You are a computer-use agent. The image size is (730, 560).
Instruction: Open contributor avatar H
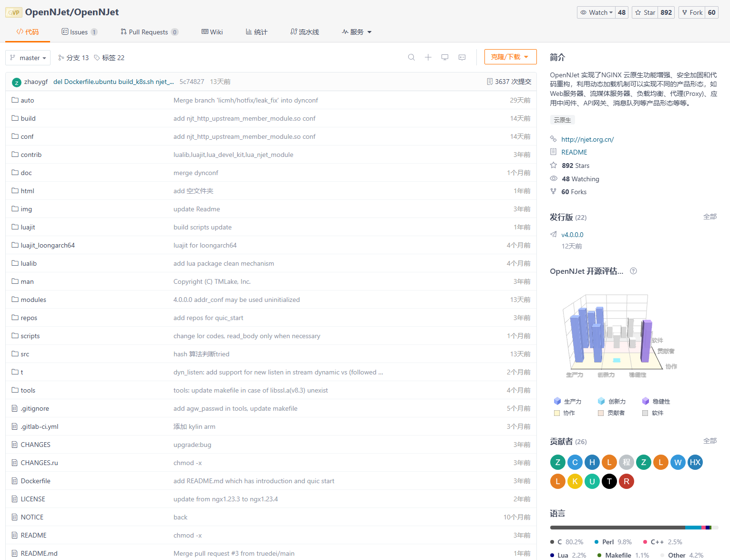click(592, 462)
